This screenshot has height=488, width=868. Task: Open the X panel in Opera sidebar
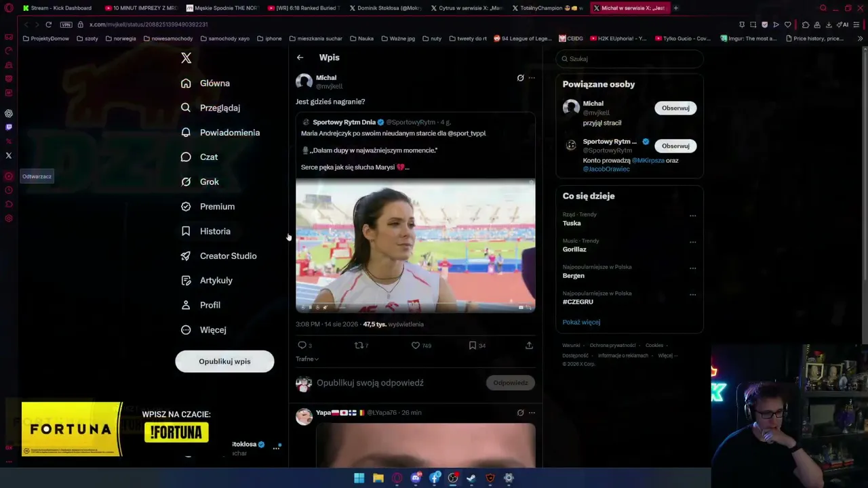pyautogui.click(x=9, y=155)
